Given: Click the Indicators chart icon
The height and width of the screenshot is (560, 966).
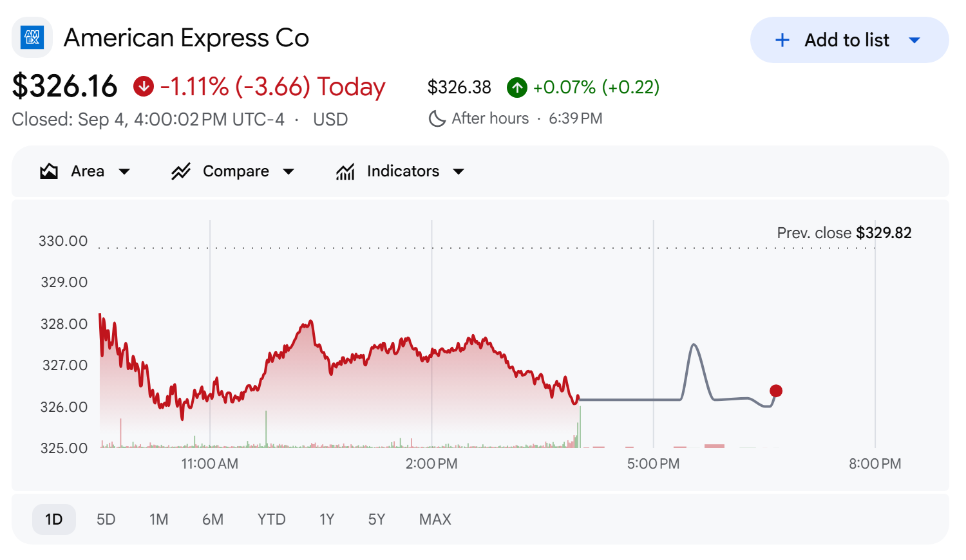Looking at the screenshot, I should (345, 171).
